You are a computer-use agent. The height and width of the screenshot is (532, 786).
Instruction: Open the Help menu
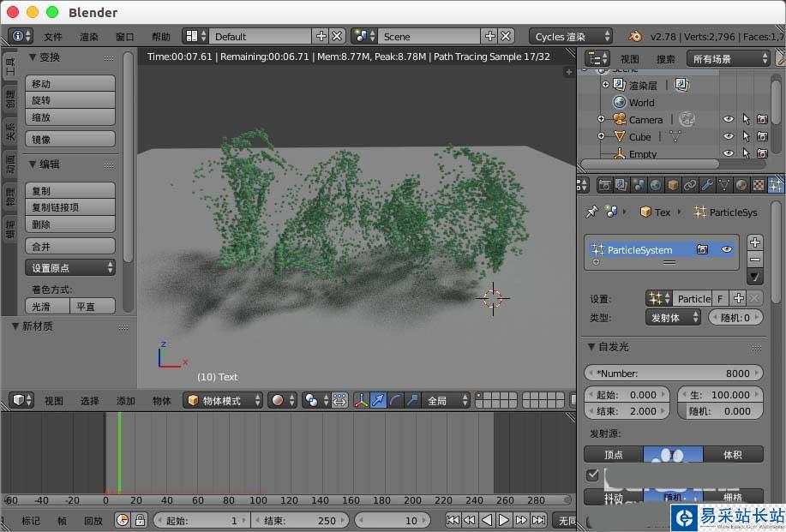click(161, 37)
